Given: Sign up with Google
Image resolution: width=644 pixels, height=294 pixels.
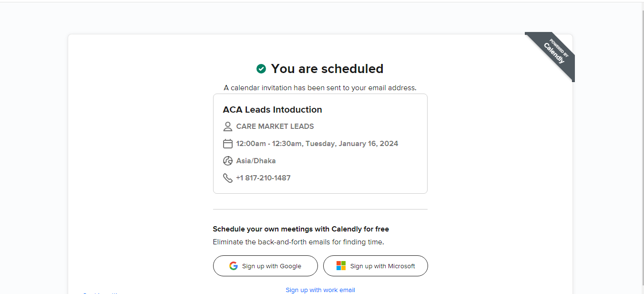Looking at the screenshot, I should tap(266, 266).
